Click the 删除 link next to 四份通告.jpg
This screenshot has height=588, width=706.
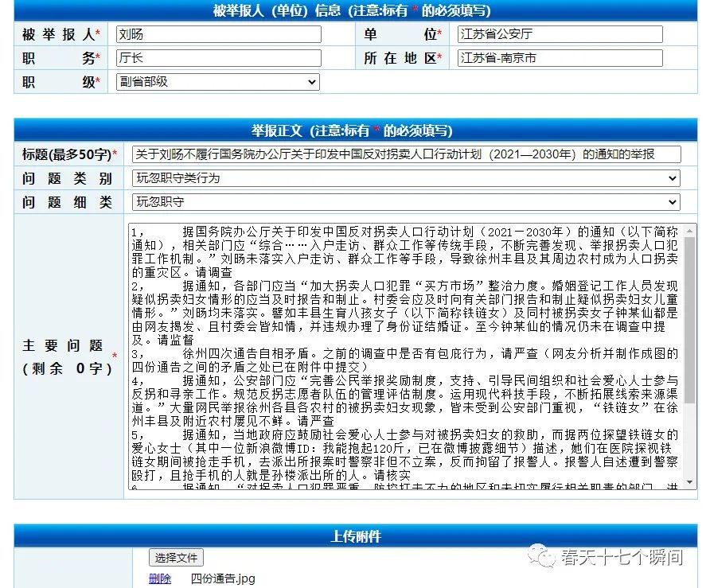160,578
